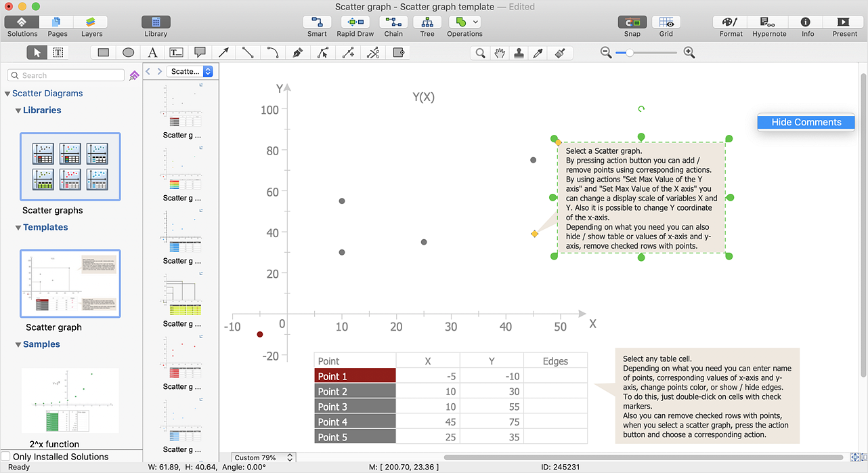This screenshot has height=473, width=868.
Task: Open the Pages panel
Action: (x=57, y=22)
